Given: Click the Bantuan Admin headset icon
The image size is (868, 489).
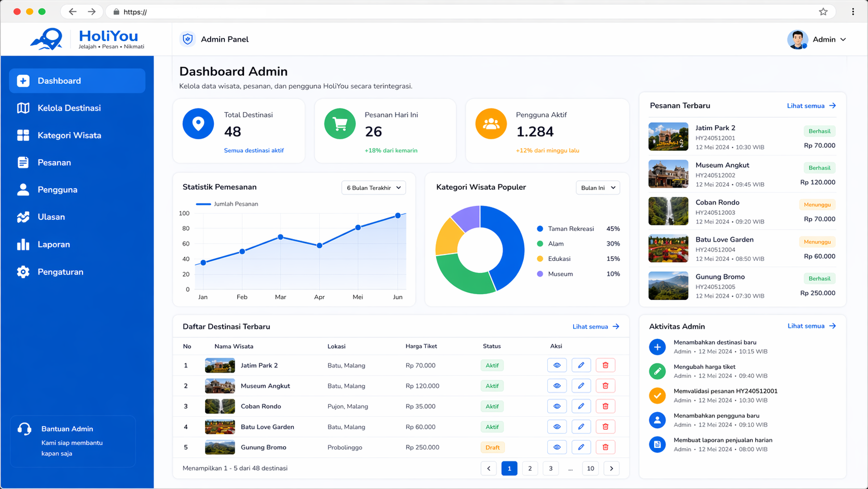Looking at the screenshot, I should click(x=24, y=429).
